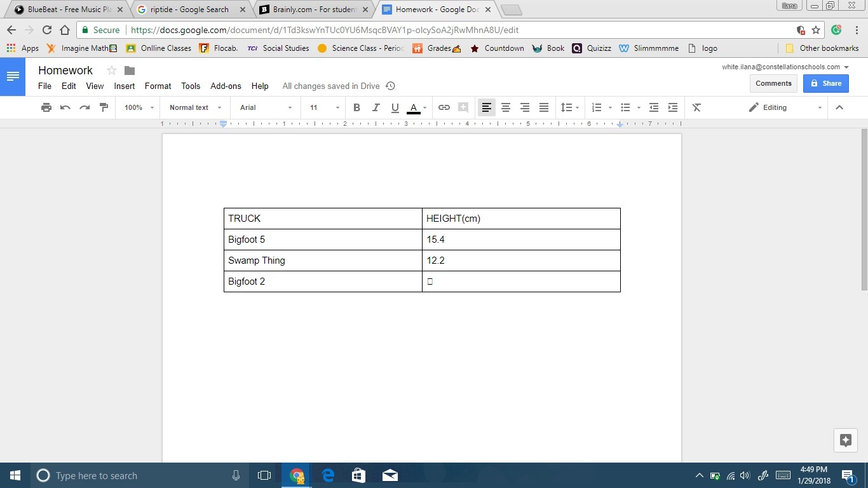
Task: Open the Quizizz bookmark
Action: click(x=592, y=48)
